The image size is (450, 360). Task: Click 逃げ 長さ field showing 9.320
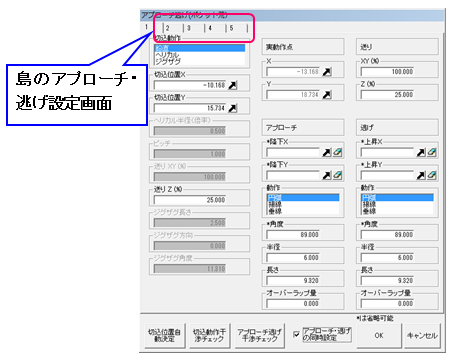click(388, 281)
